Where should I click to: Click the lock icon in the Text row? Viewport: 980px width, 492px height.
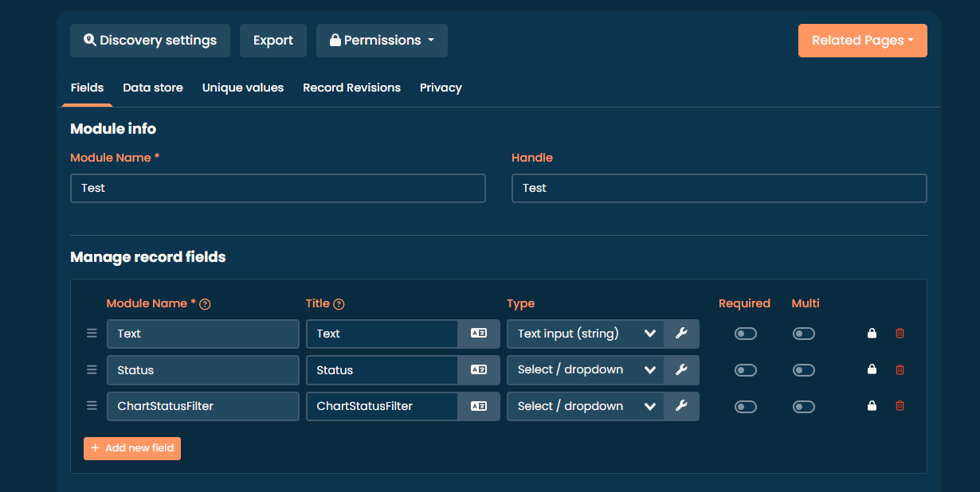click(872, 334)
